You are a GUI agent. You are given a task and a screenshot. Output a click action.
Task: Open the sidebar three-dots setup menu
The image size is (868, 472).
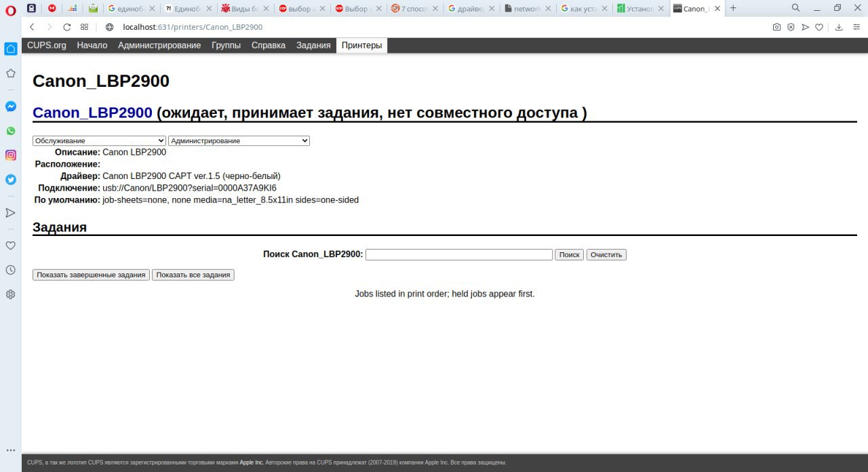click(11, 450)
